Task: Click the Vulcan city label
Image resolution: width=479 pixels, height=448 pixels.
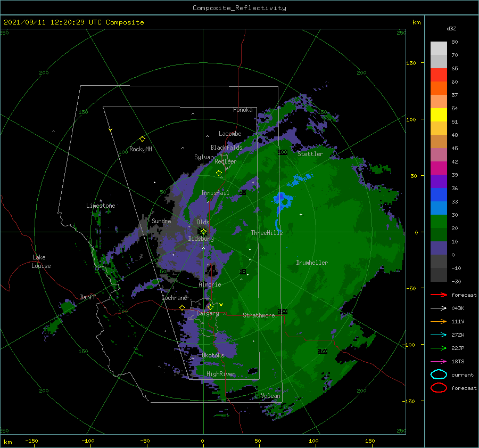Action: [270, 396]
